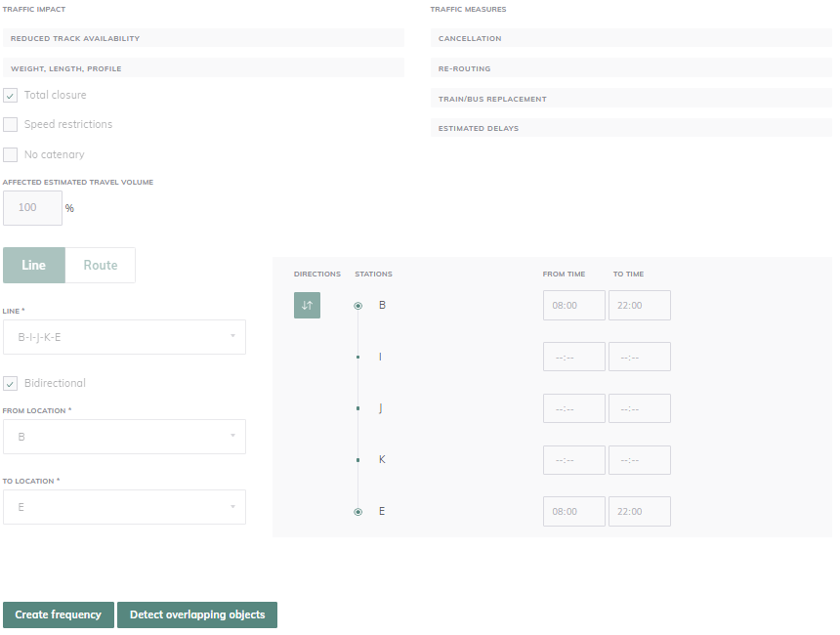Open the From Location dropdown

[x=124, y=438]
